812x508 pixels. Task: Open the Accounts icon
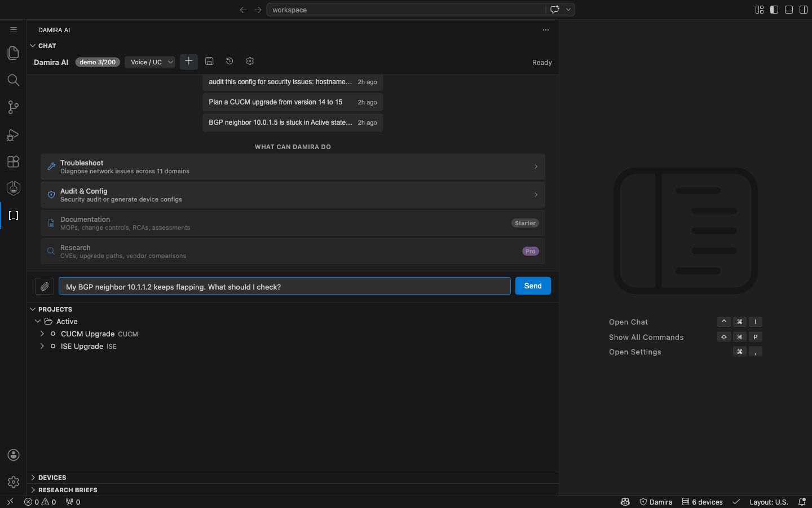(x=14, y=455)
